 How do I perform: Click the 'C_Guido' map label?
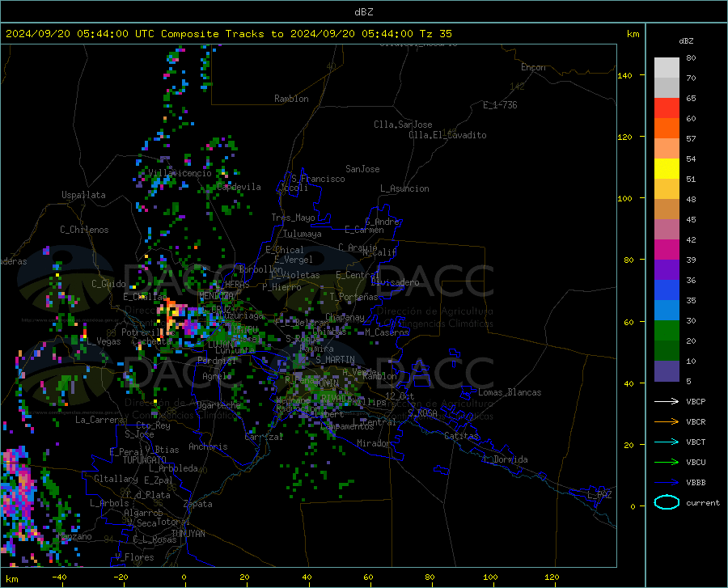pos(108,284)
